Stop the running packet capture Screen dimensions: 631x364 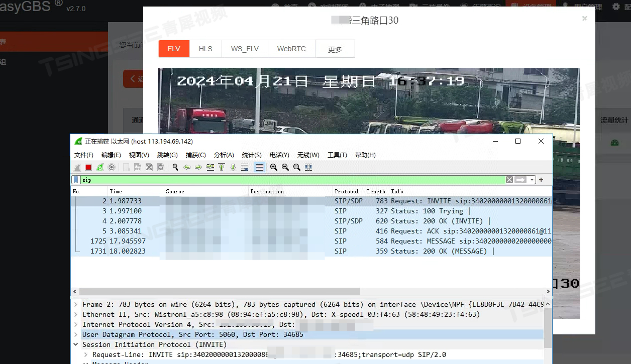(88, 167)
